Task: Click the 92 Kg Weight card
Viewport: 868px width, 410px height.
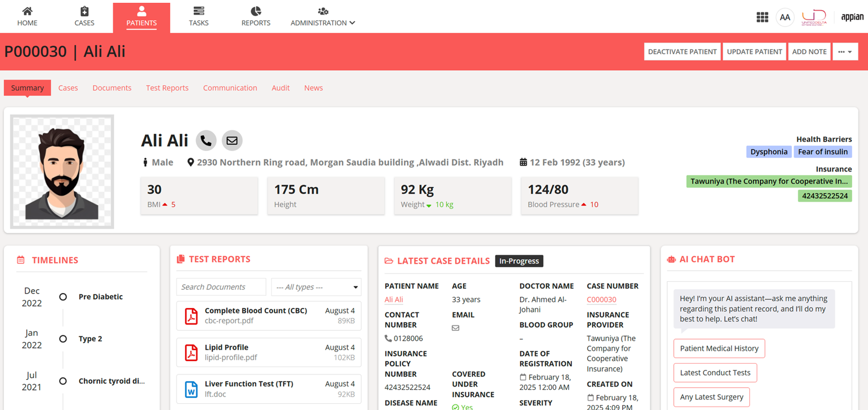Action: [x=453, y=196]
